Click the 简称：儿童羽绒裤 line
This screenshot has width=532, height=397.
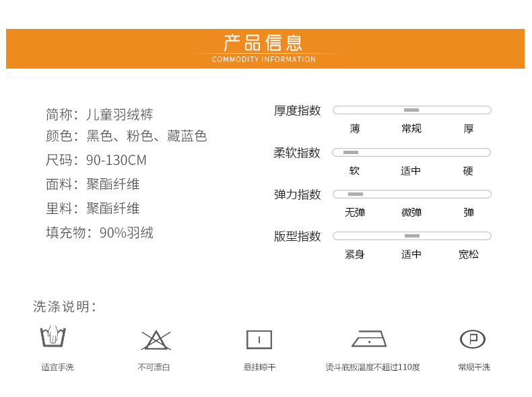coord(100,114)
